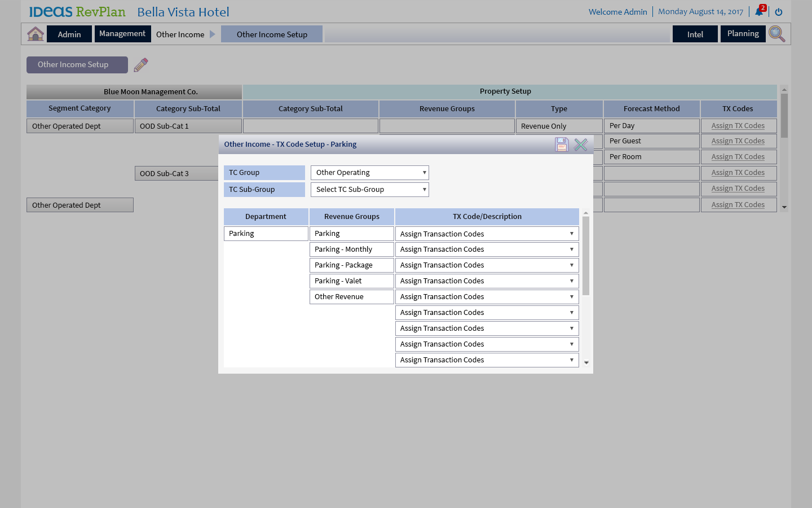Open the TC Group dropdown
The image size is (812, 508).
point(369,173)
